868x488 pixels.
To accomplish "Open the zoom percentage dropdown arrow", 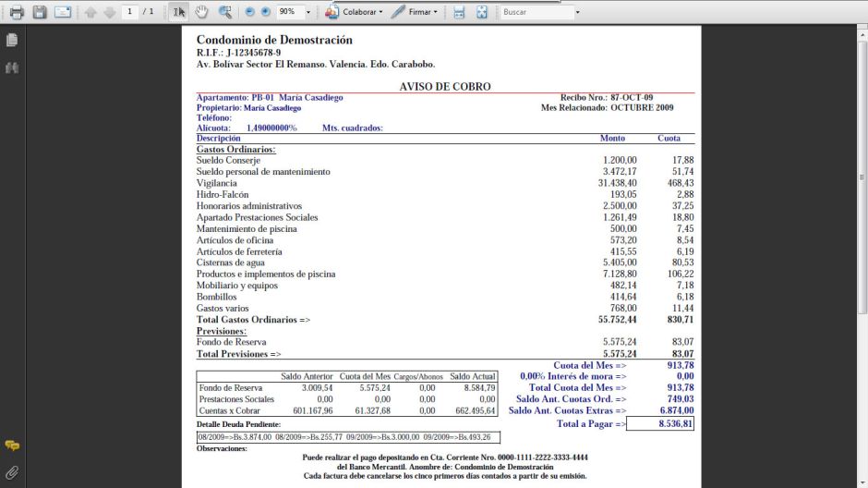I will (308, 12).
